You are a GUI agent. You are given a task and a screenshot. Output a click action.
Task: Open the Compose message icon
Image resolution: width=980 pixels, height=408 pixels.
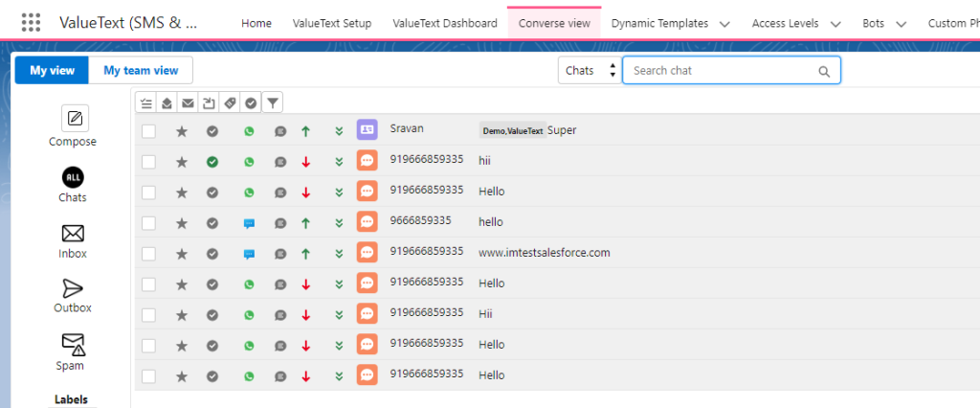(x=74, y=119)
